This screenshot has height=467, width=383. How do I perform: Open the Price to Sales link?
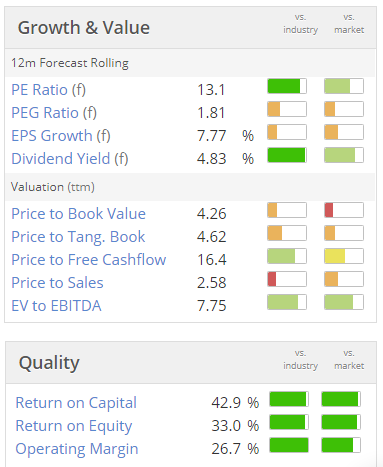pyautogui.click(x=57, y=283)
